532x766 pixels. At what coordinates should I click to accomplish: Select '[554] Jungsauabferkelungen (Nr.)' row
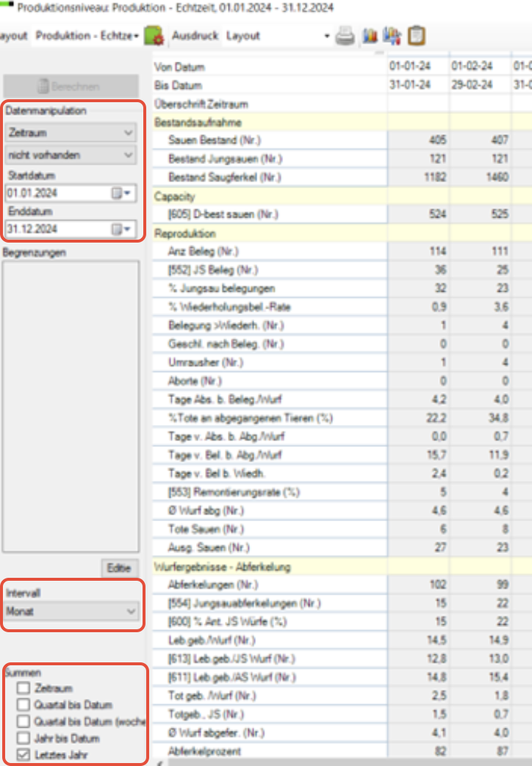[270, 604]
